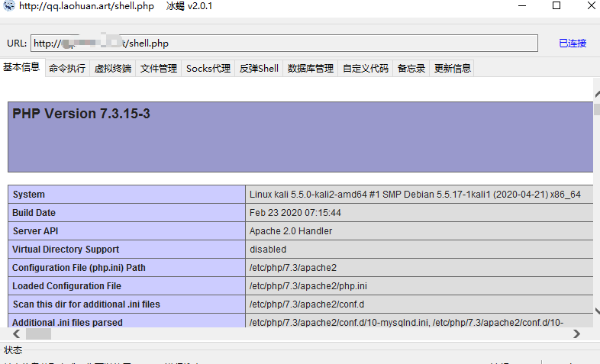Open the 命令执行 tab
Image resolution: width=600 pixels, height=364 pixels.
point(67,69)
